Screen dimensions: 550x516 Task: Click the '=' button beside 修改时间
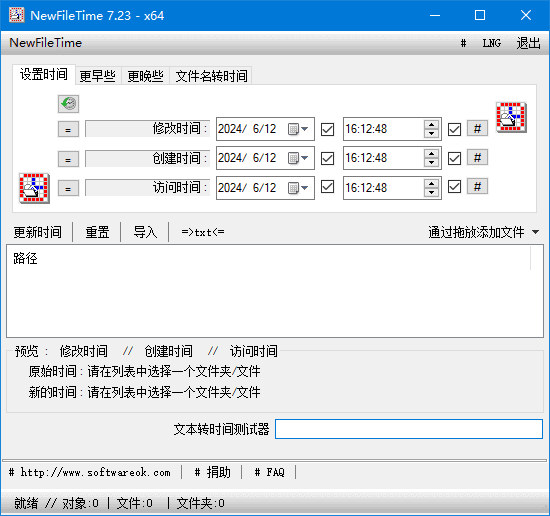click(68, 129)
